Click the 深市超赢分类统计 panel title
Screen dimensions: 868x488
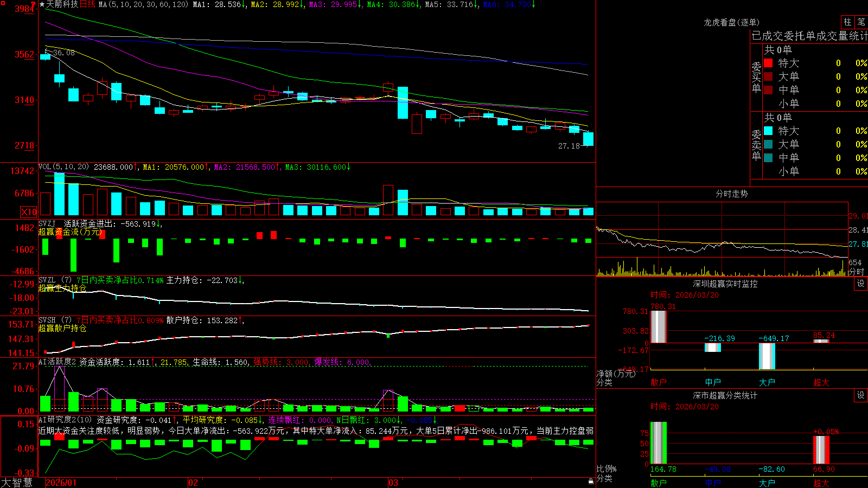click(725, 395)
